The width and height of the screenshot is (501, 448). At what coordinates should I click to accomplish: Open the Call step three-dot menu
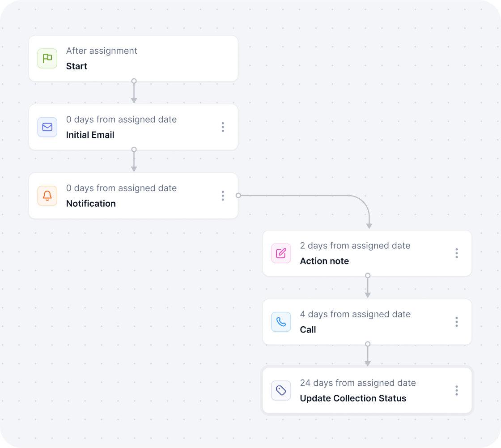pos(457,322)
